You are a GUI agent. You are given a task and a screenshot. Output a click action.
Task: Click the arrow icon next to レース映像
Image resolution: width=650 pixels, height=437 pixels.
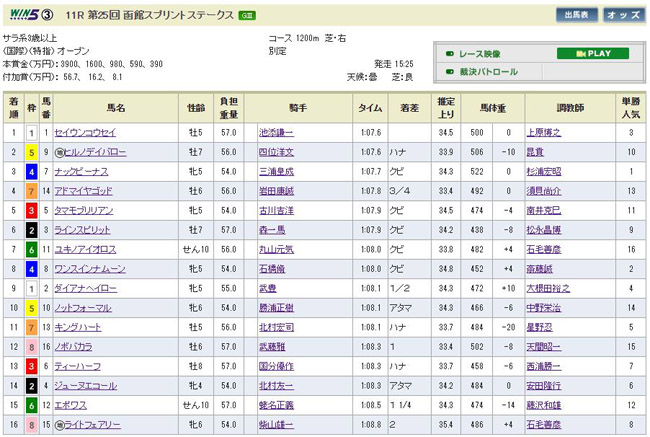[x=451, y=54]
